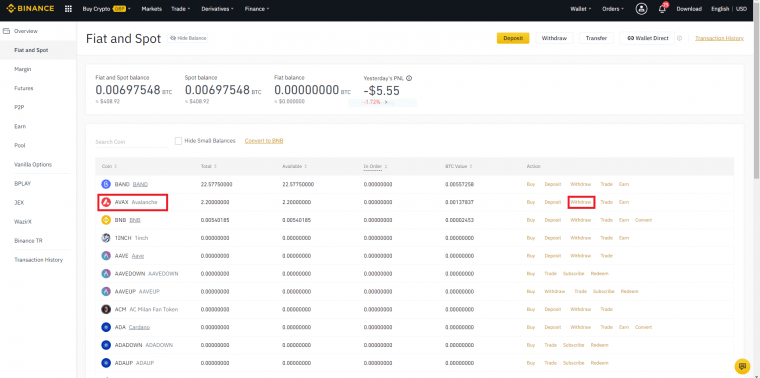760x378 pixels.
Task: Expand the Buy Crypto dropdown
Action: tap(106, 9)
